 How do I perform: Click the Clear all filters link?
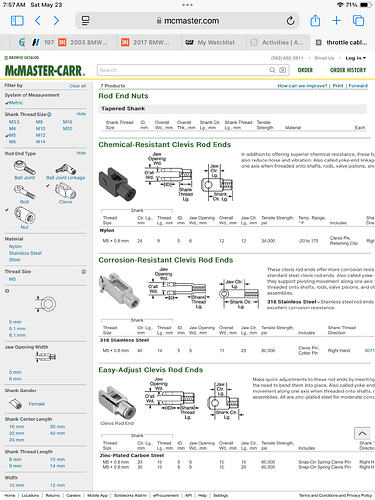pos(78,86)
